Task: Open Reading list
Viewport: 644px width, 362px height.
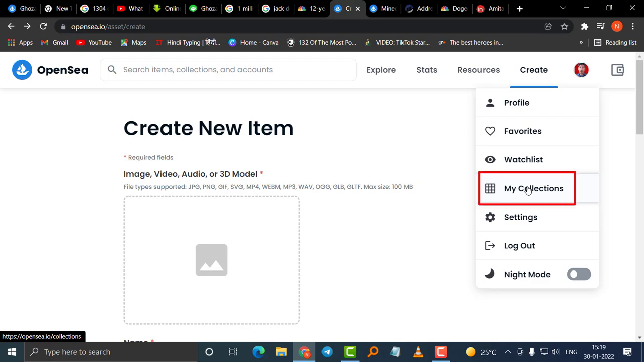Action: pos(615,42)
